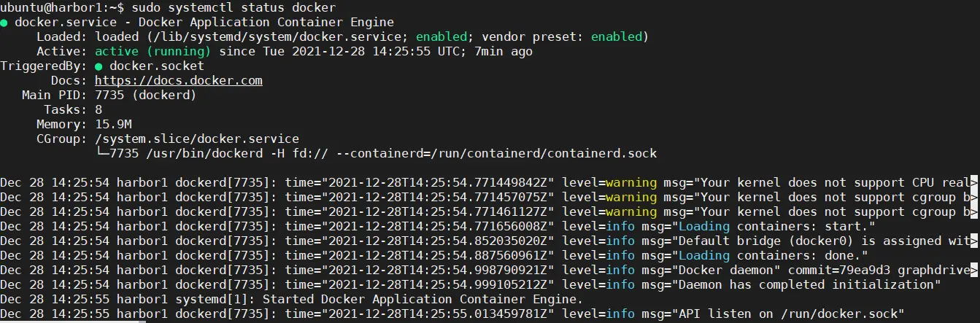
Task: Click the truncation arrow ending the Default bridge line
Action: pos(975,241)
